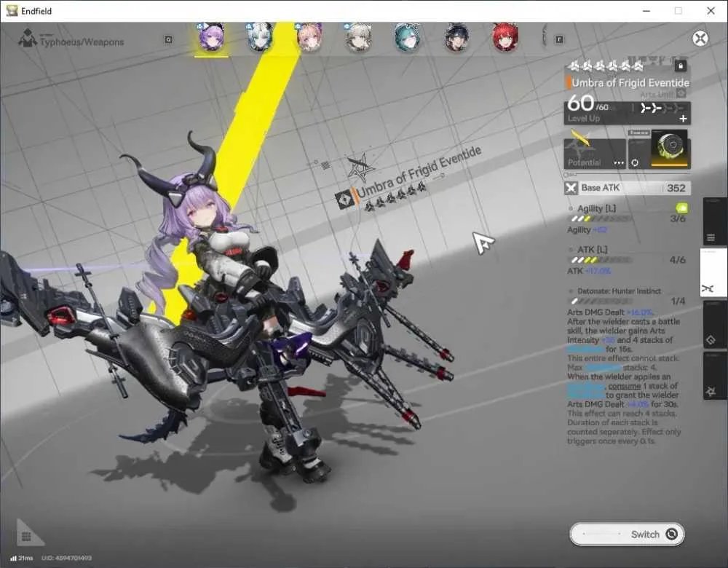Click the next operator E key icon
The width and height of the screenshot is (728, 568).
559,39
